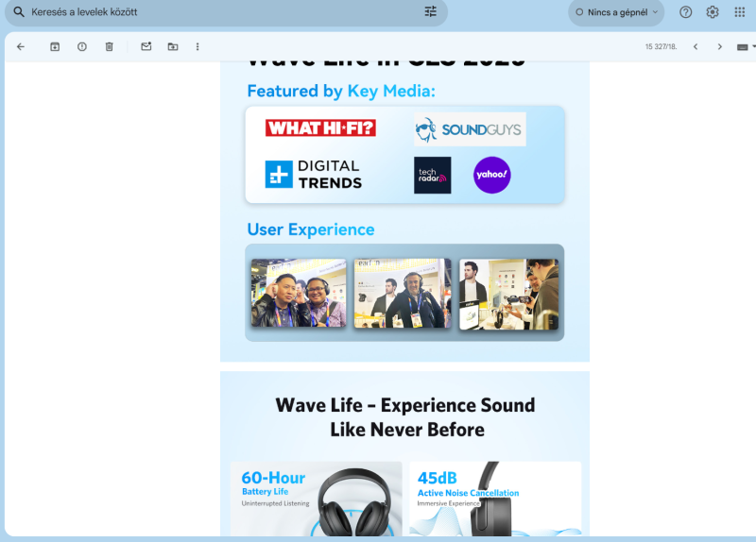Open photo of two men with headphones
The image size is (756, 542).
tap(299, 293)
